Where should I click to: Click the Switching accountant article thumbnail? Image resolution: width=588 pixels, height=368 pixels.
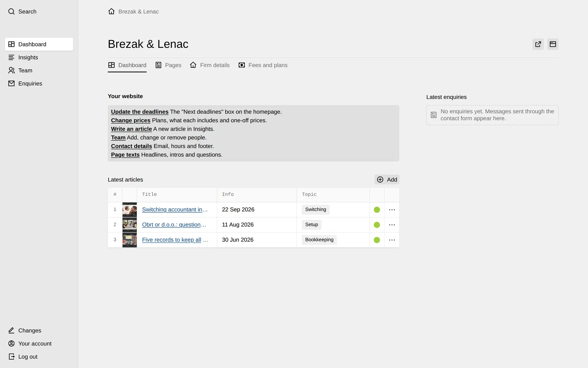[129, 210]
